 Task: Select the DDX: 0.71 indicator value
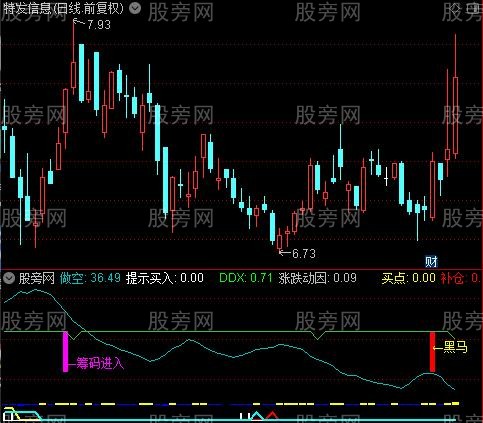click(246, 278)
